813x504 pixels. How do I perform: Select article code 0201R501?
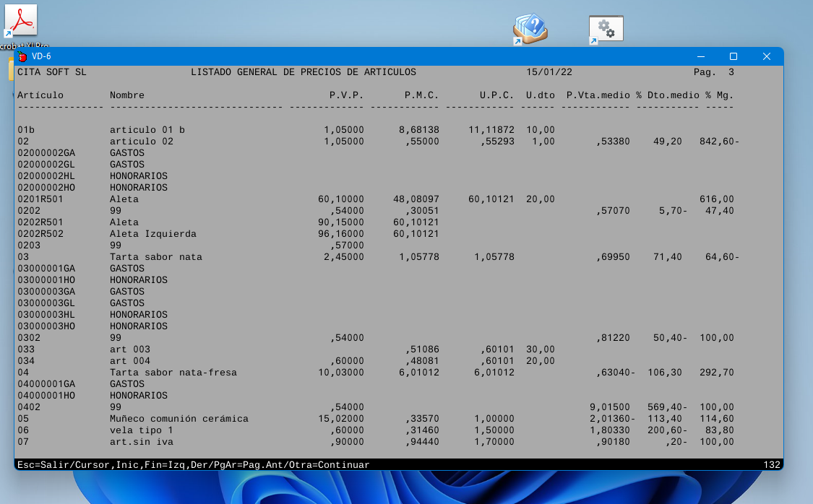41,199
